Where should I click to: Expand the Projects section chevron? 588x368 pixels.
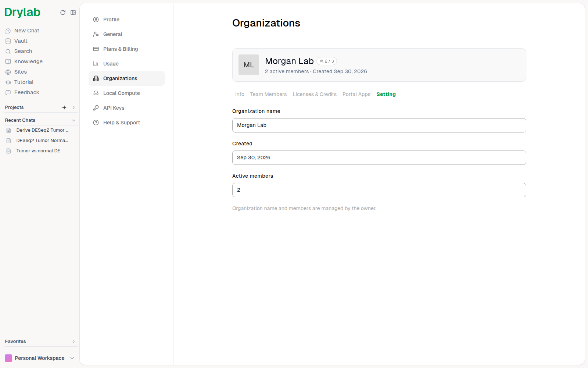coord(73,107)
